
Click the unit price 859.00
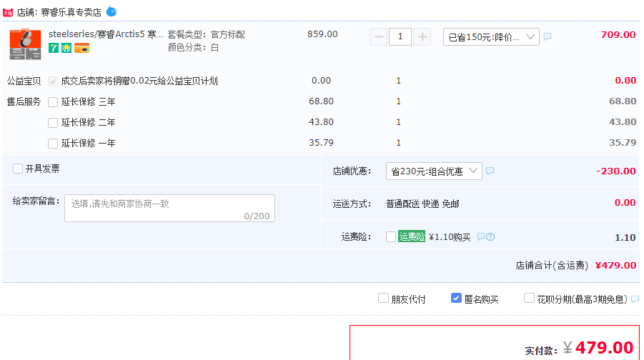[322, 34]
